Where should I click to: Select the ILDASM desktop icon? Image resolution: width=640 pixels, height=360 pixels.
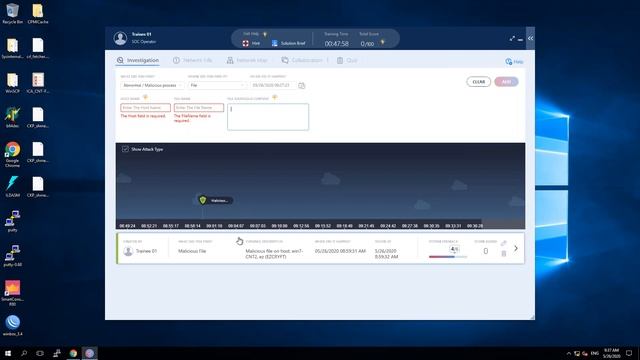tap(12, 187)
